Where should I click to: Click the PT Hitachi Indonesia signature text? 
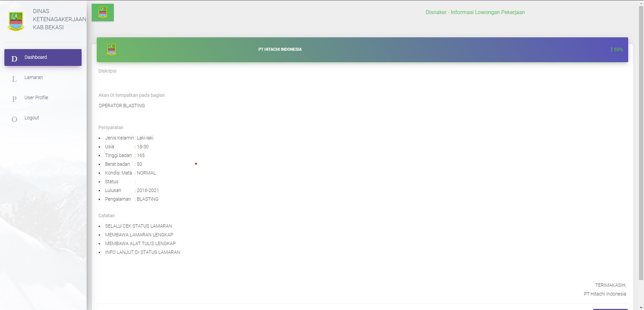(x=605, y=294)
